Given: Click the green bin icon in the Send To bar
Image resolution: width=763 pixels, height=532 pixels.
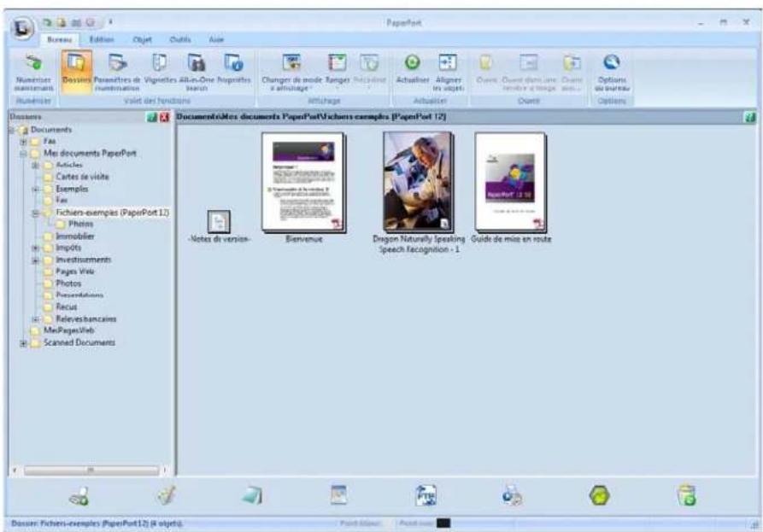Looking at the screenshot, I should pos(687,496).
